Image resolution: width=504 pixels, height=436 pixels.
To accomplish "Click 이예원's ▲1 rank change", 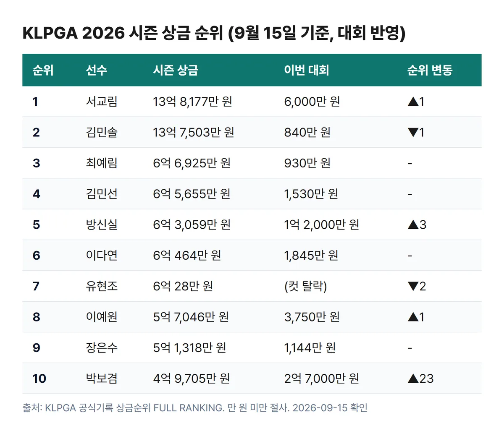I will (x=416, y=317).
